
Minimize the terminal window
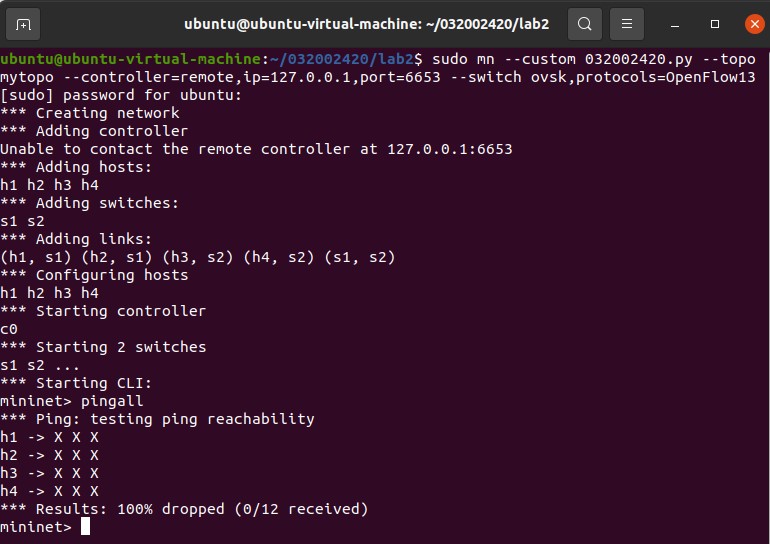675,24
